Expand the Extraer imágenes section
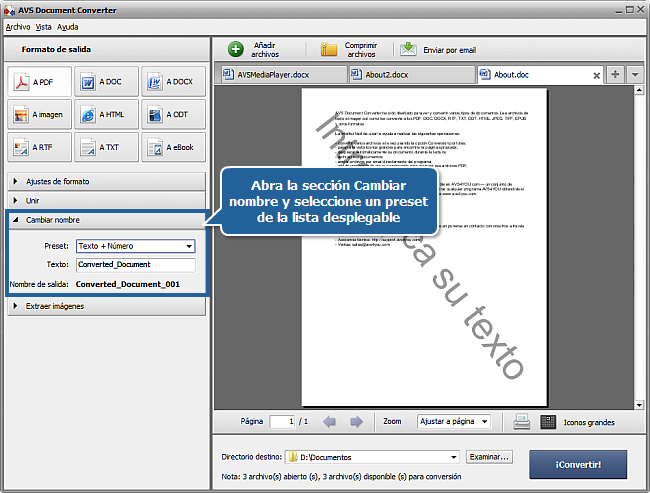650x493 pixels. click(x=107, y=306)
